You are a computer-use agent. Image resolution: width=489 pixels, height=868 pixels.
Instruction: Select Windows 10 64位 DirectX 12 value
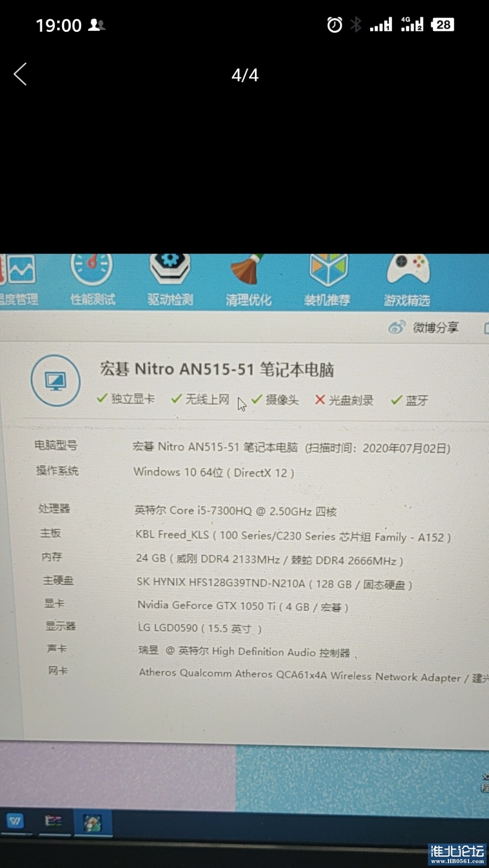[x=214, y=472]
